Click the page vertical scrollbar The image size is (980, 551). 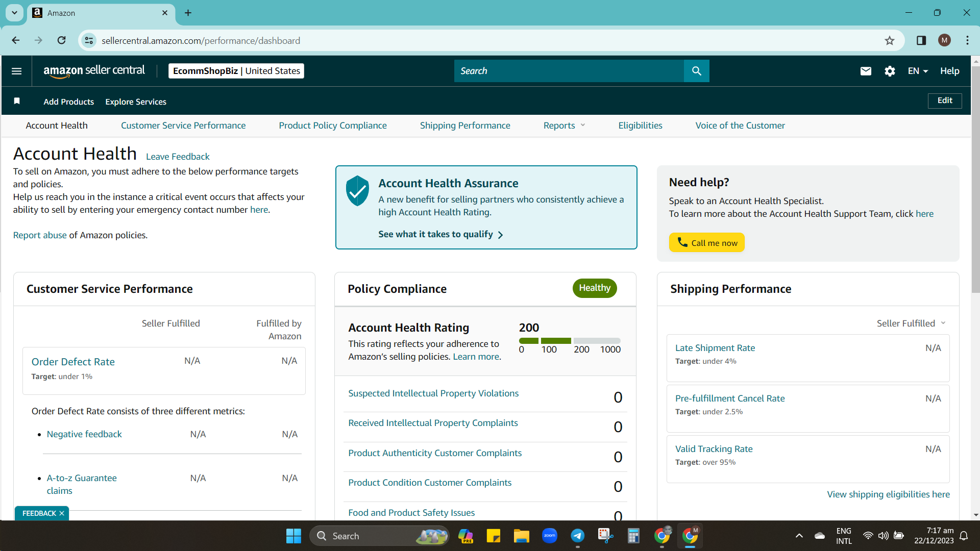pyautogui.click(x=975, y=179)
